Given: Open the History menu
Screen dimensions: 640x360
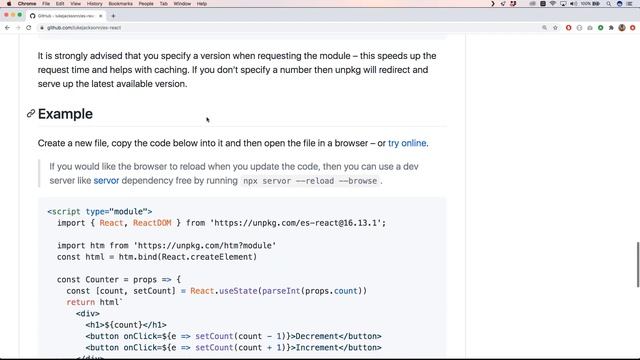Looking at the screenshot, I should click(x=94, y=4).
